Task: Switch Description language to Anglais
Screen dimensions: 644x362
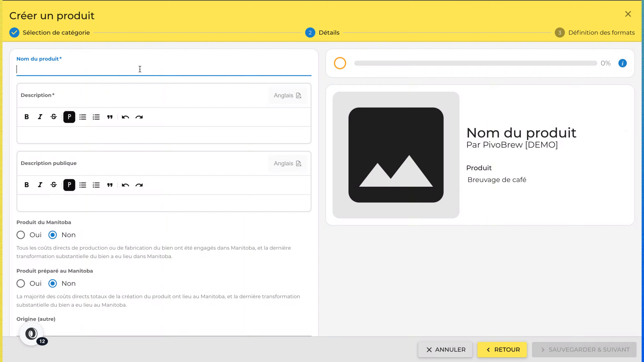Action: [x=287, y=96]
